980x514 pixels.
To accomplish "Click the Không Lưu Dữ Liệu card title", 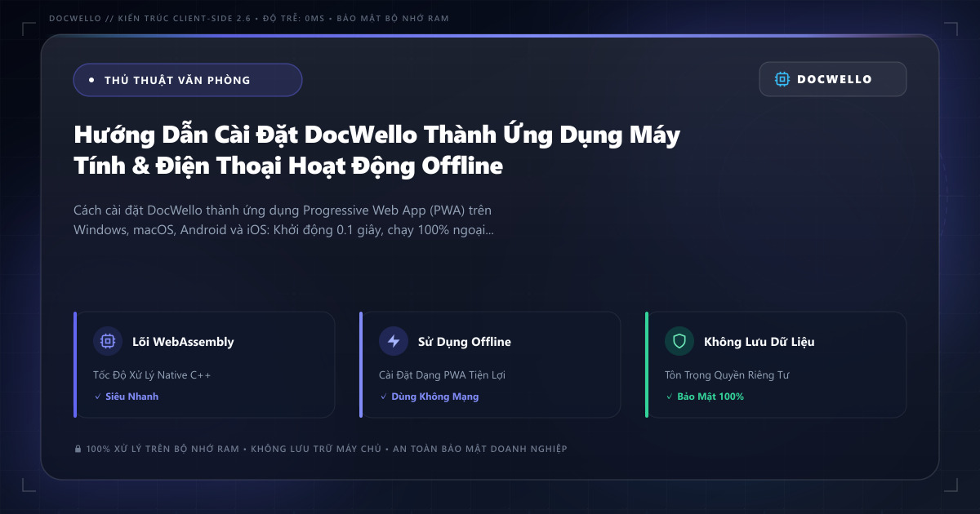I will pos(759,342).
